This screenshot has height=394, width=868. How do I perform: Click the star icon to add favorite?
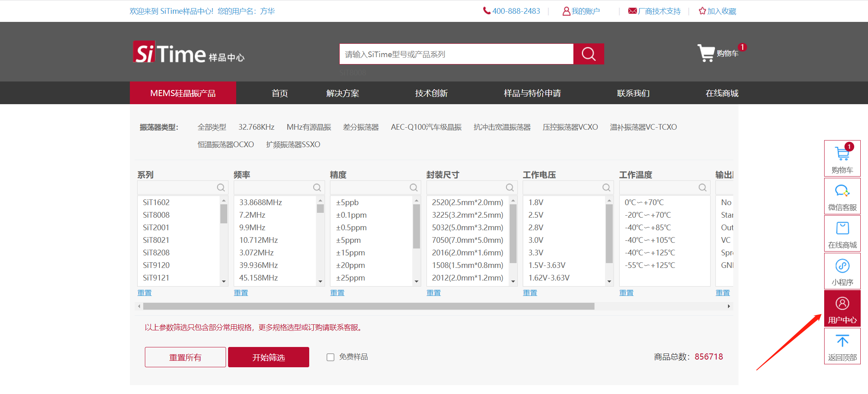pos(702,11)
